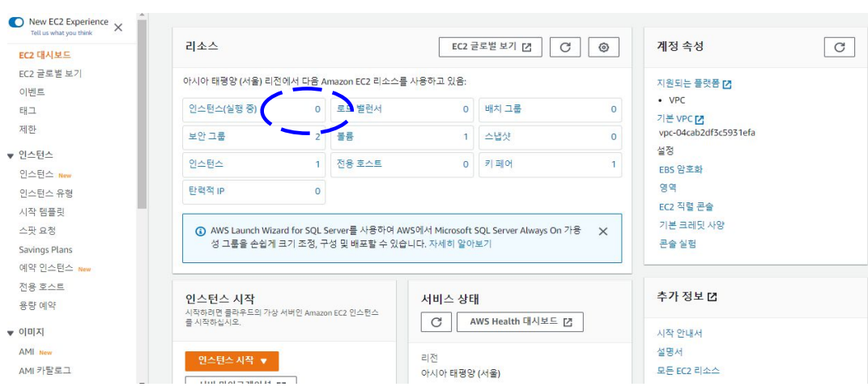Open 기본 크레딧 사양 link
868x391 pixels.
tap(691, 225)
